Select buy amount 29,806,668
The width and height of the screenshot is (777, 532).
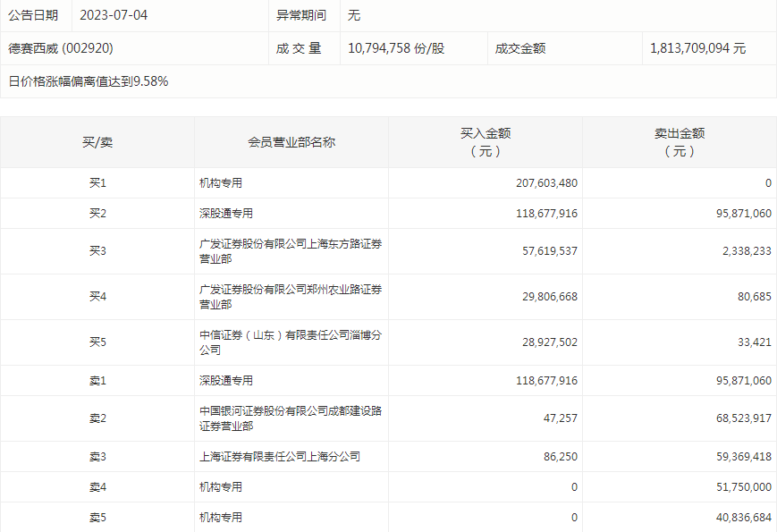click(x=550, y=296)
